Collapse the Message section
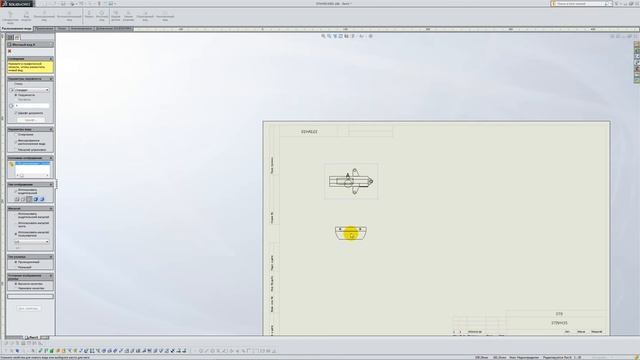Screen dimensions: 640x360 (51, 59)
